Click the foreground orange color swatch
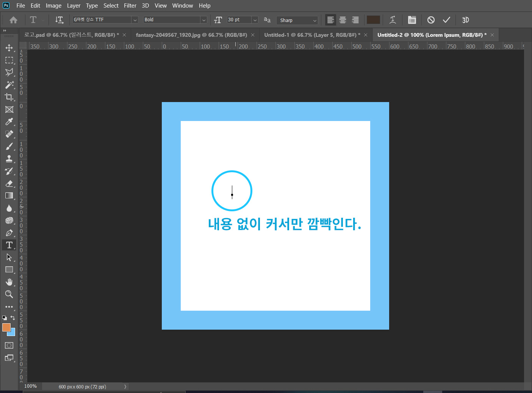The height and width of the screenshot is (393, 532). (x=6, y=327)
